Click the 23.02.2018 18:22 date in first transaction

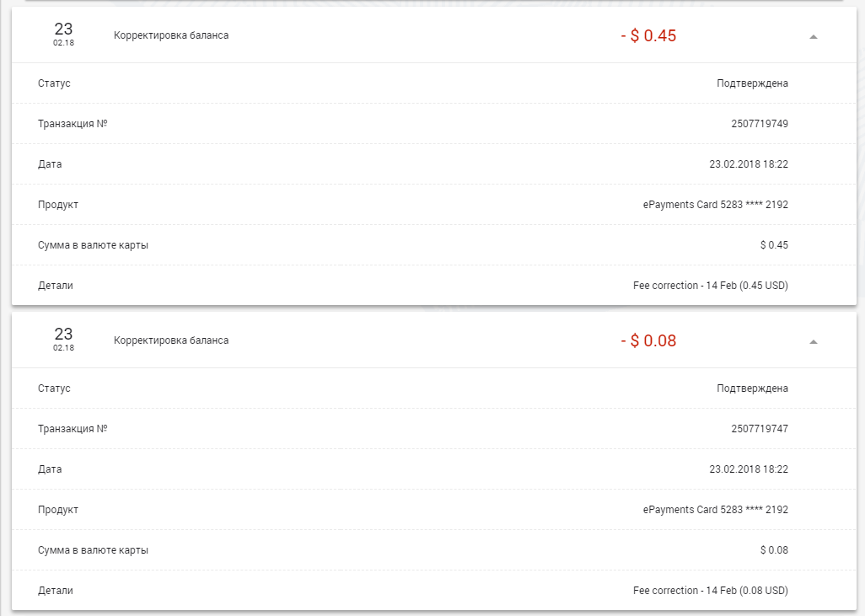pos(749,164)
